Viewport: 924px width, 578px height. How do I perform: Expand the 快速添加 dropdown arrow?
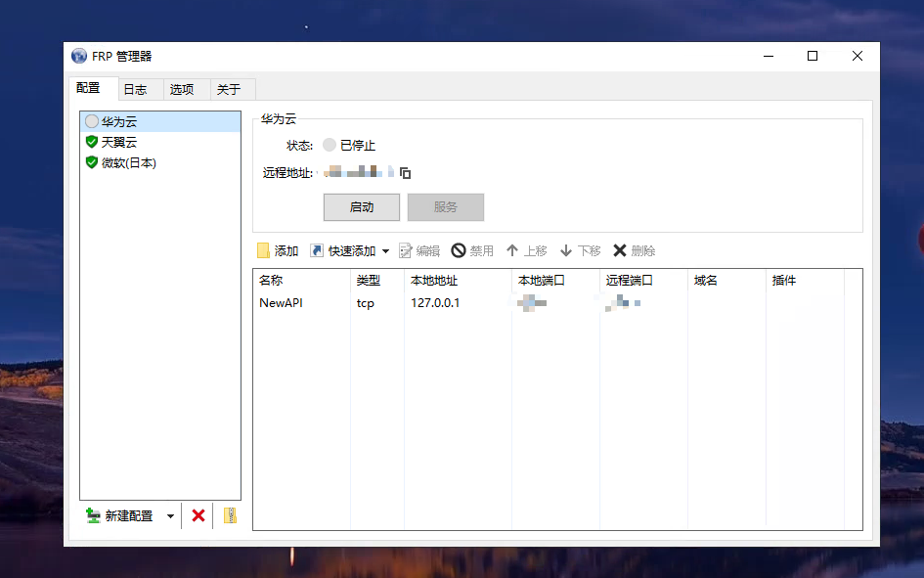point(385,251)
